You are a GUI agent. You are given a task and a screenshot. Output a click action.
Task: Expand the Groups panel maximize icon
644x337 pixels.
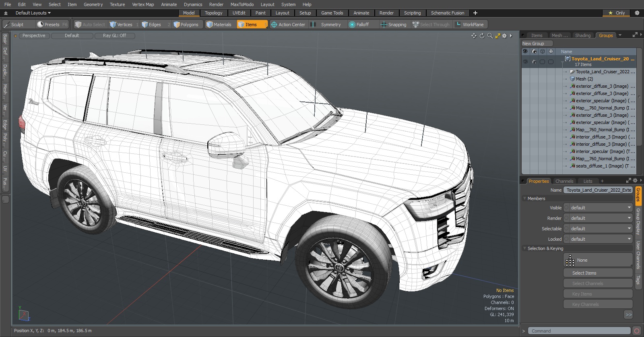635,35
